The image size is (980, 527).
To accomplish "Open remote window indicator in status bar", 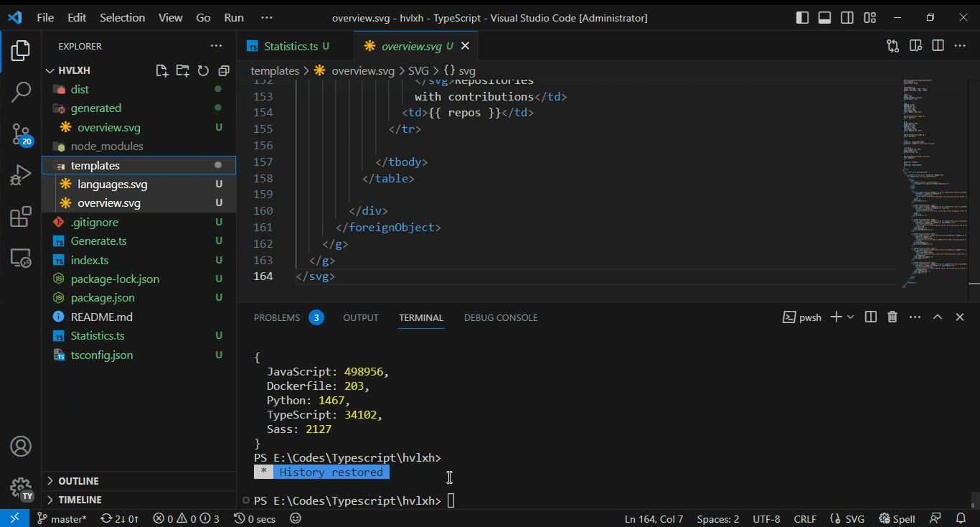I will (x=14, y=518).
